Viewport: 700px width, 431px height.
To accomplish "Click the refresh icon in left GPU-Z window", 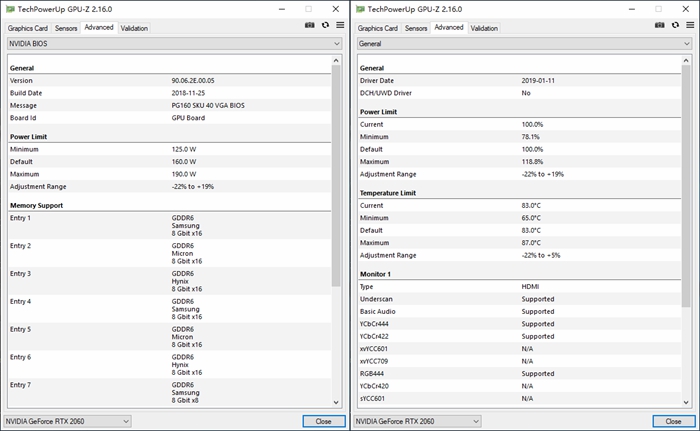I will click(325, 25).
